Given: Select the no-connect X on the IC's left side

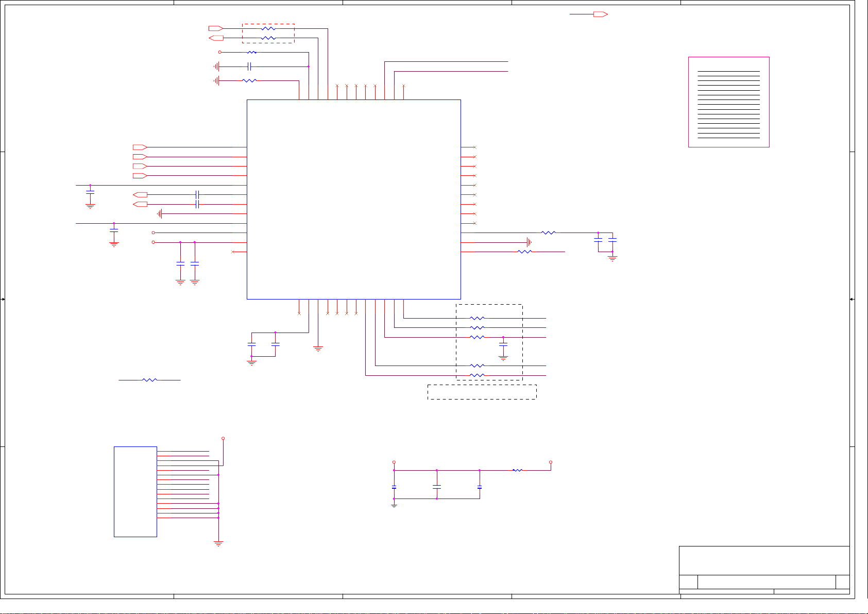Looking at the screenshot, I should pos(233,252).
